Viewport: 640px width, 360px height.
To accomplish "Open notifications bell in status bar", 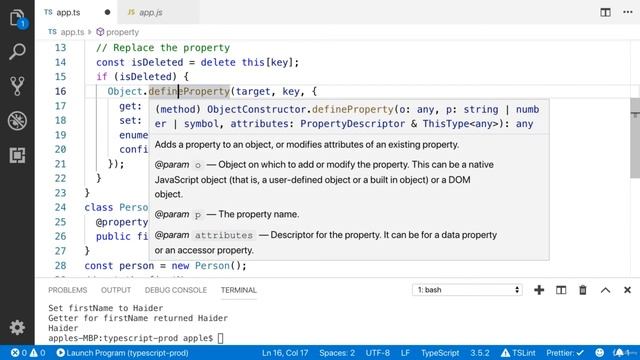I will click(619, 353).
